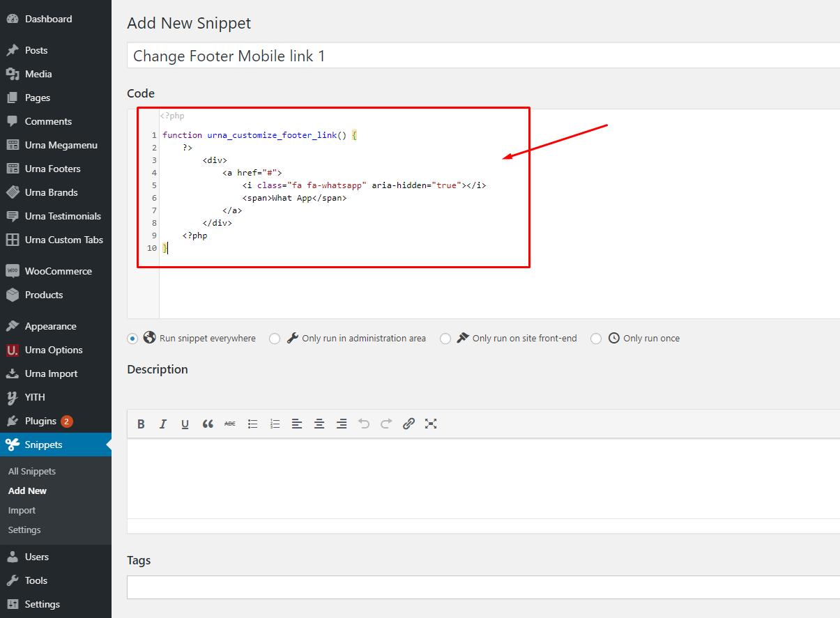
Task: Click the Urna Custom Tabs grid icon
Action: click(13, 240)
